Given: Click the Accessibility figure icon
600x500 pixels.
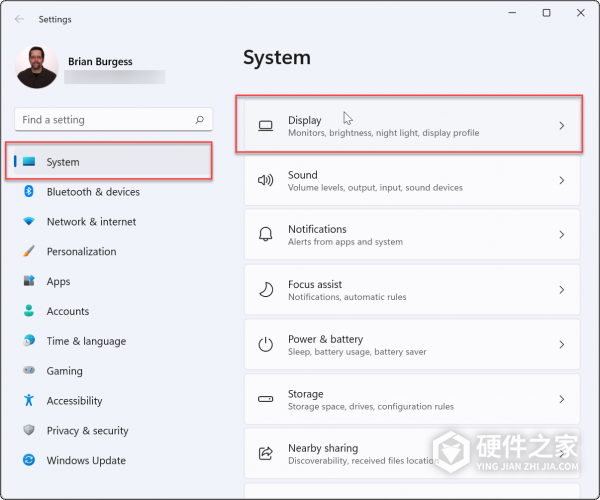Looking at the screenshot, I should 29,400.
